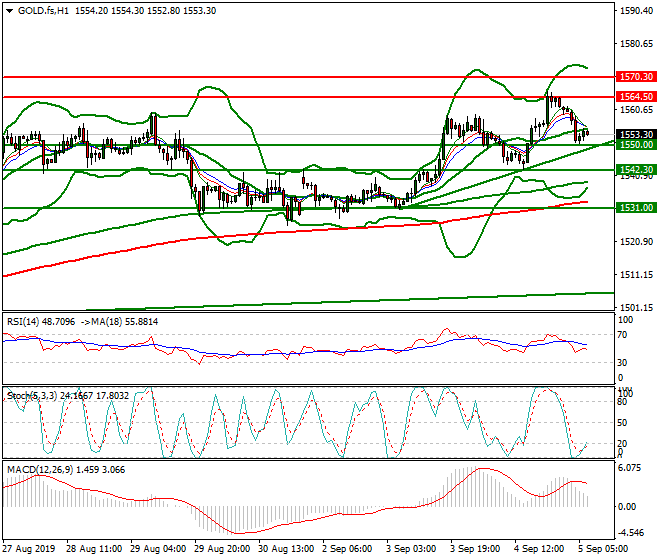Select the MACD 6.075 scale value

pyautogui.click(x=631, y=468)
